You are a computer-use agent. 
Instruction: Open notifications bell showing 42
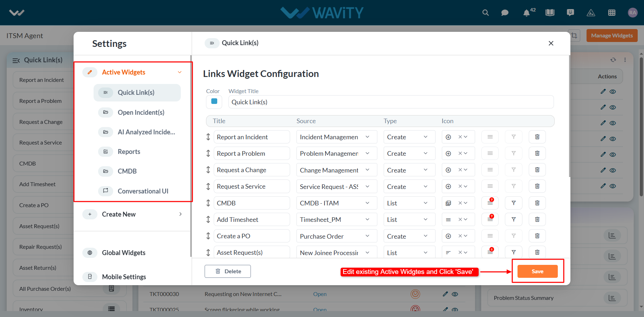coord(526,13)
